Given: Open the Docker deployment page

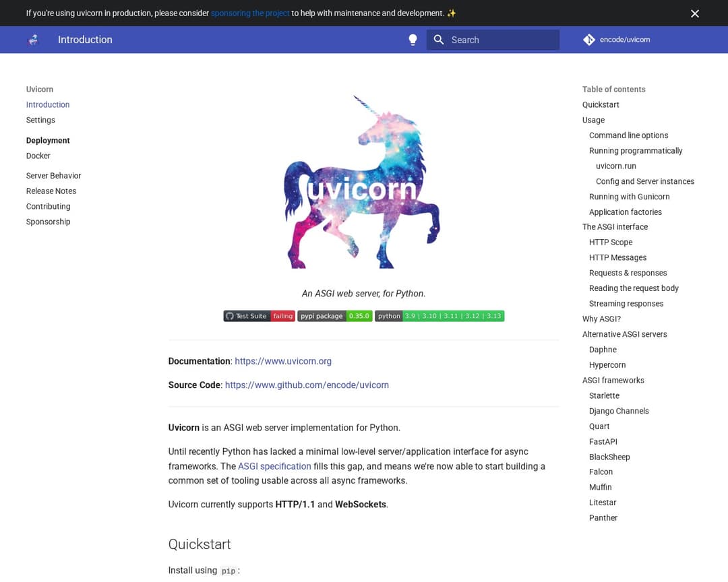Looking at the screenshot, I should tap(38, 156).
